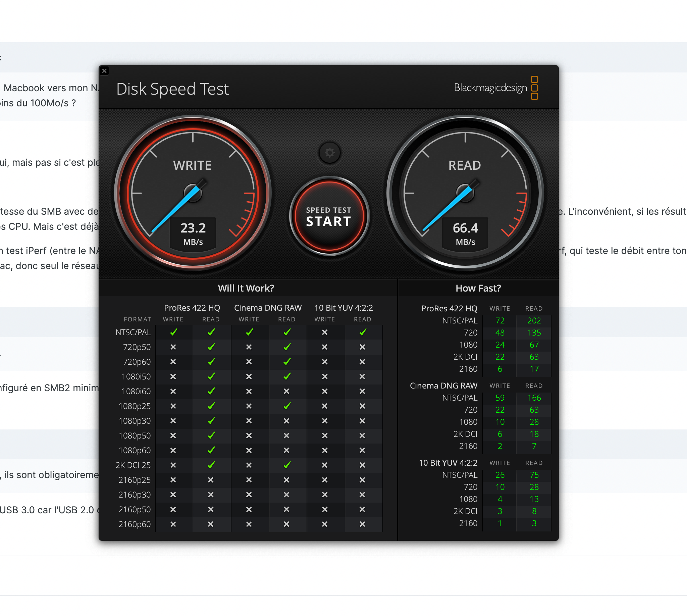Click 10 Bit YUV NTSC/PAL read value 75
Screen dimensions: 687x616
tap(534, 475)
